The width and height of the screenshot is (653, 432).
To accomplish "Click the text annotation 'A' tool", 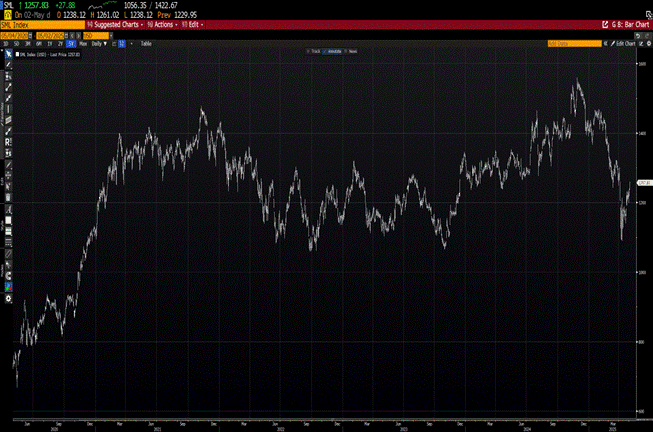I will tap(8, 210).
